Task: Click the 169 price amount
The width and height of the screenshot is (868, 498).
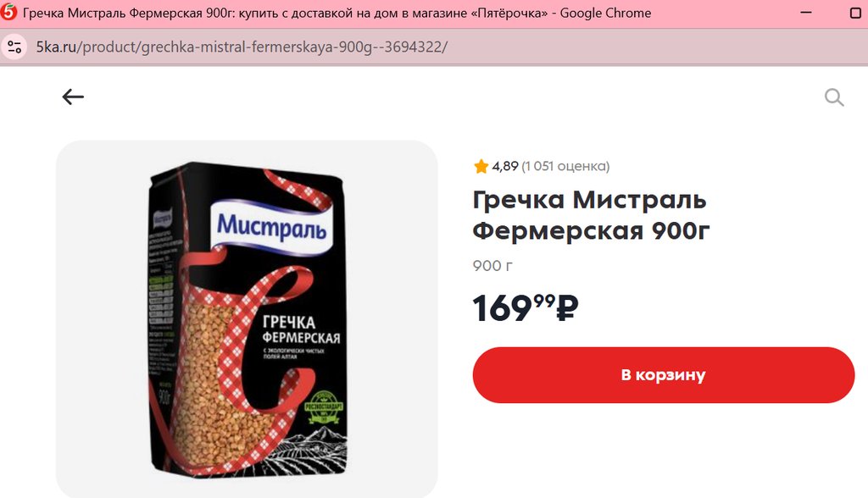Action: [502, 308]
